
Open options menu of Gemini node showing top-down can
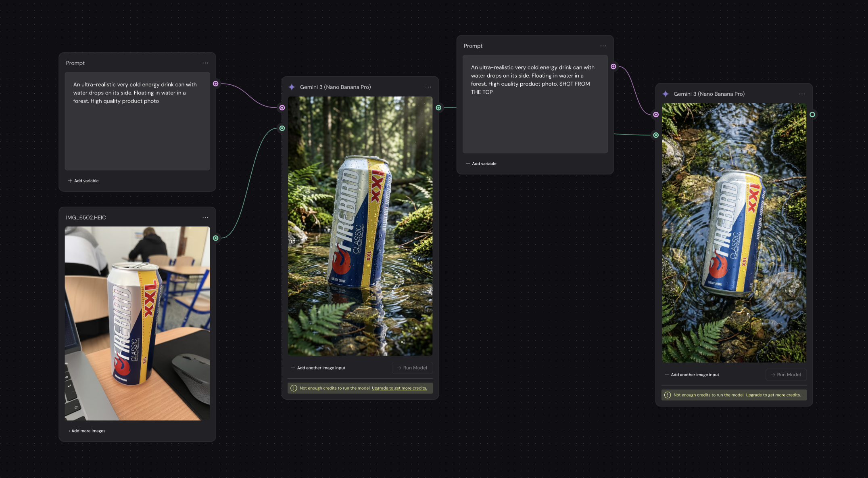coord(802,94)
